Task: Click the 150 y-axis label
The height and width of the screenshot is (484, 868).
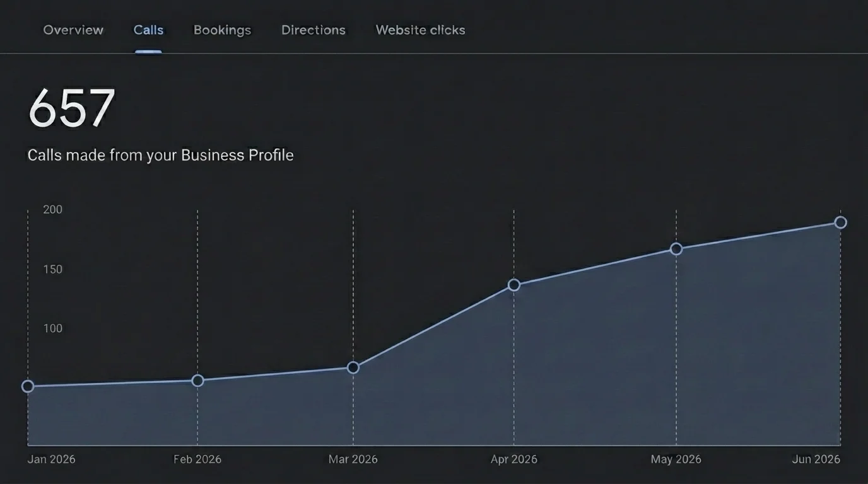Action: [53, 270]
